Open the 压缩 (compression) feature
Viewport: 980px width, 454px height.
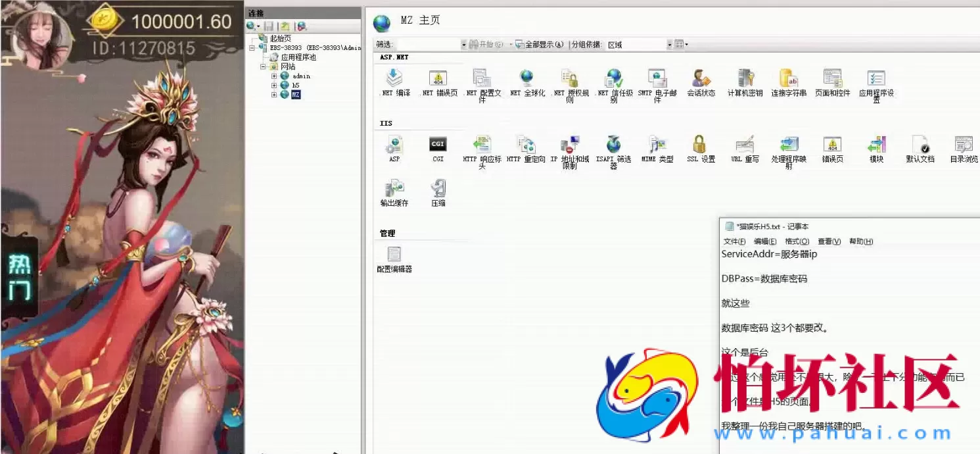437,192
